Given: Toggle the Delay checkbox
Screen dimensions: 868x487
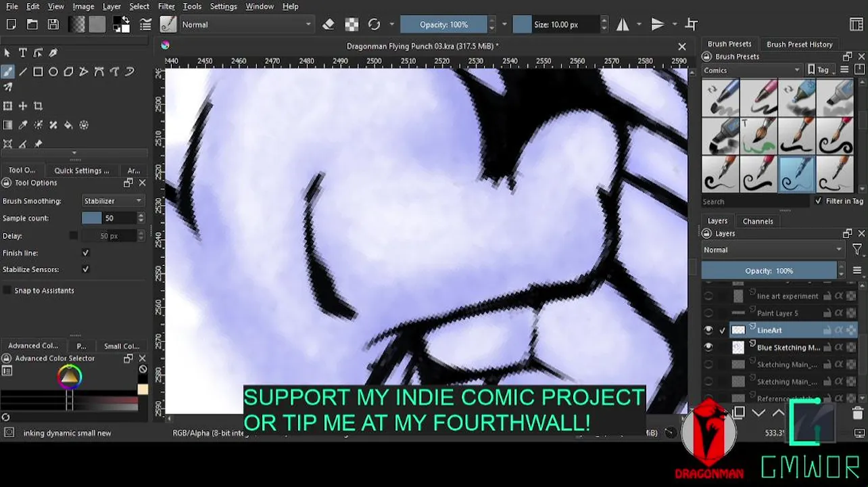Looking at the screenshot, I should pyautogui.click(x=73, y=235).
